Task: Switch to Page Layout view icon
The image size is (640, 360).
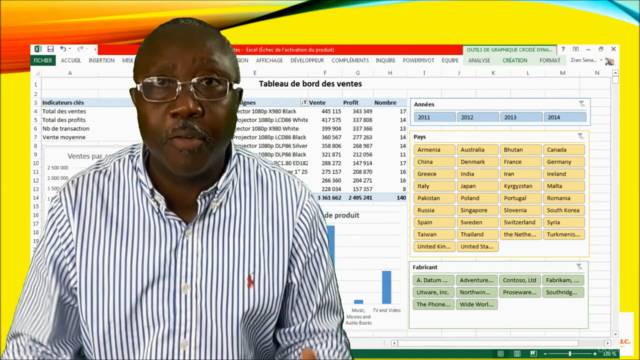Action: point(517,353)
